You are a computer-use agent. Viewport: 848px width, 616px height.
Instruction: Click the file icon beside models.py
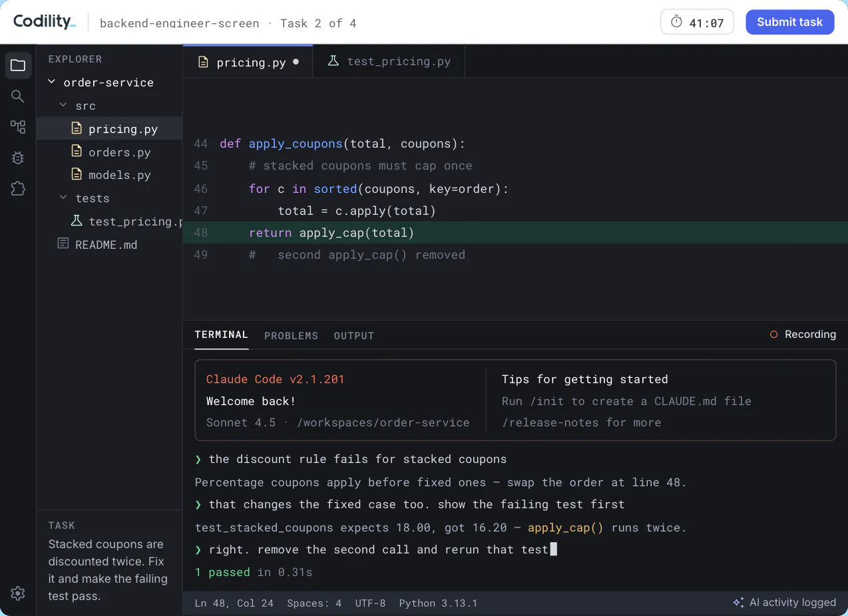tap(77, 174)
